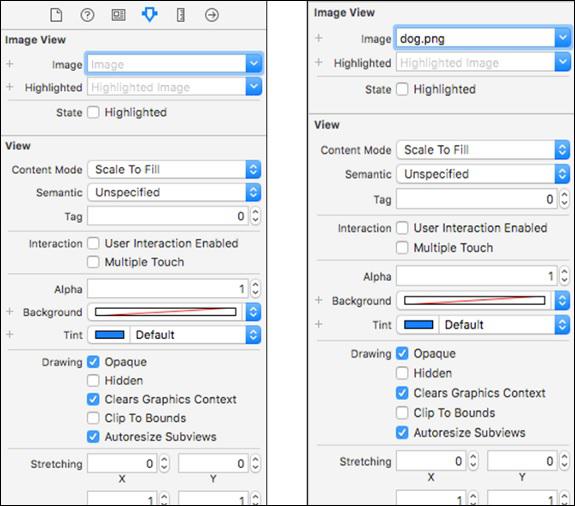Check the Hidden box in right panel
The image size is (575, 506).
pyautogui.click(x=402, y=373)
